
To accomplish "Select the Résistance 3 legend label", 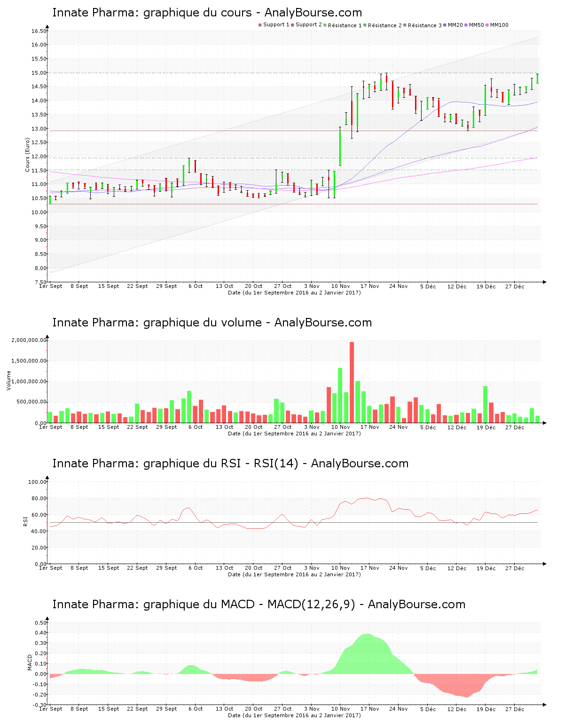I will (425, 25).
